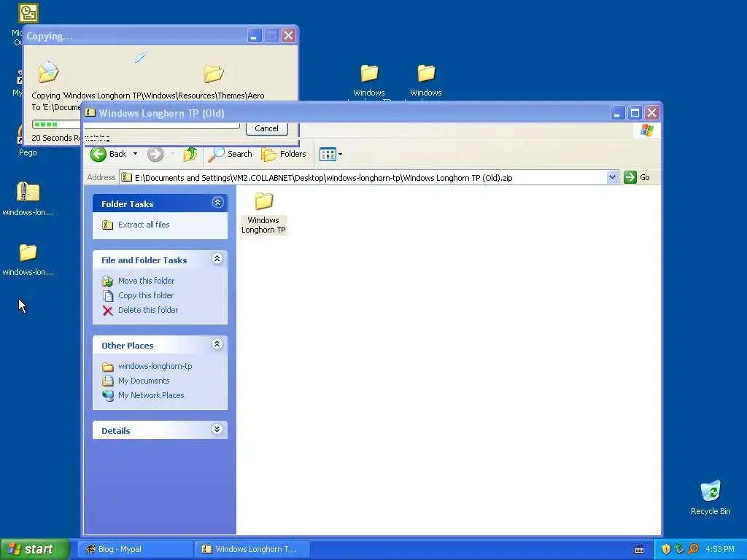This screenshot has height=560, width=747.
Task: Click Copy this folder link
Action: coord(146,295)
